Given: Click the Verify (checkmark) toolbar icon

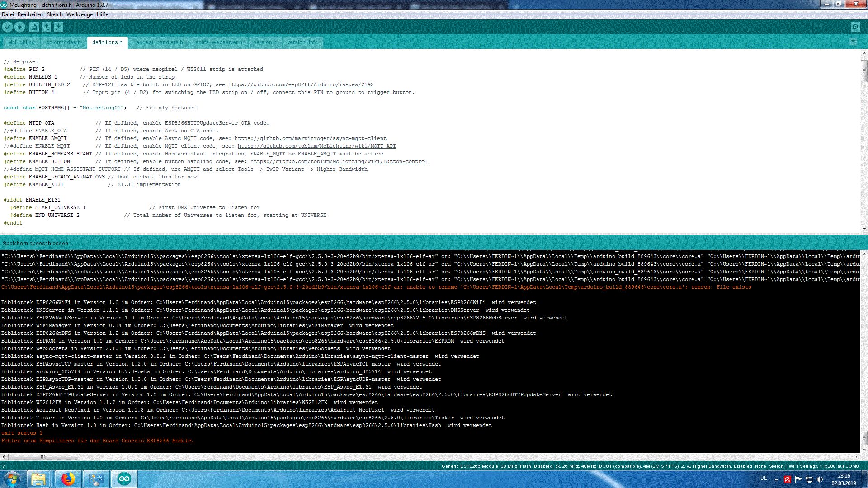Looking at the screenshot, I should pyautogui.click(x=7, y=27).
